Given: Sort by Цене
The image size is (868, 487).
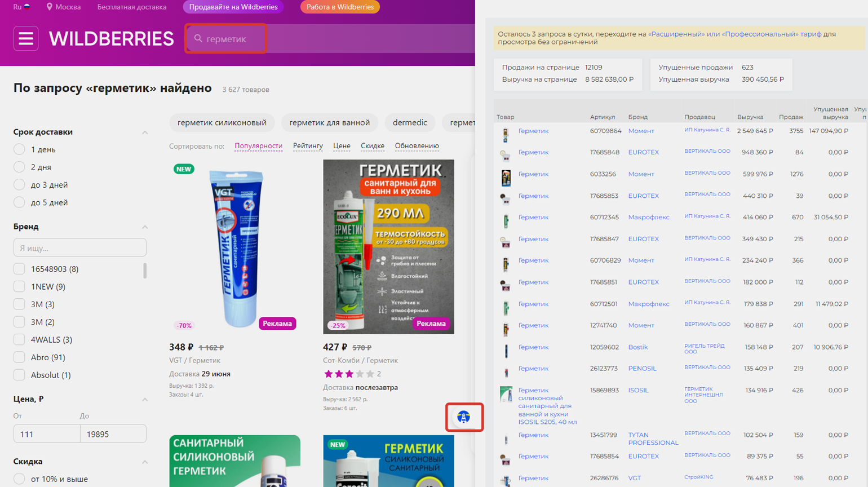Looking at the screenshot, I should click(x=342, y=146).
